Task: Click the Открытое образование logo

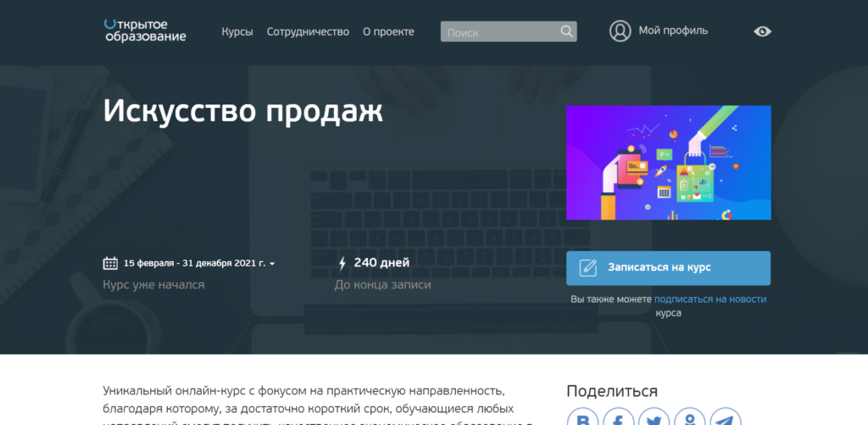Action: [144, 31]
